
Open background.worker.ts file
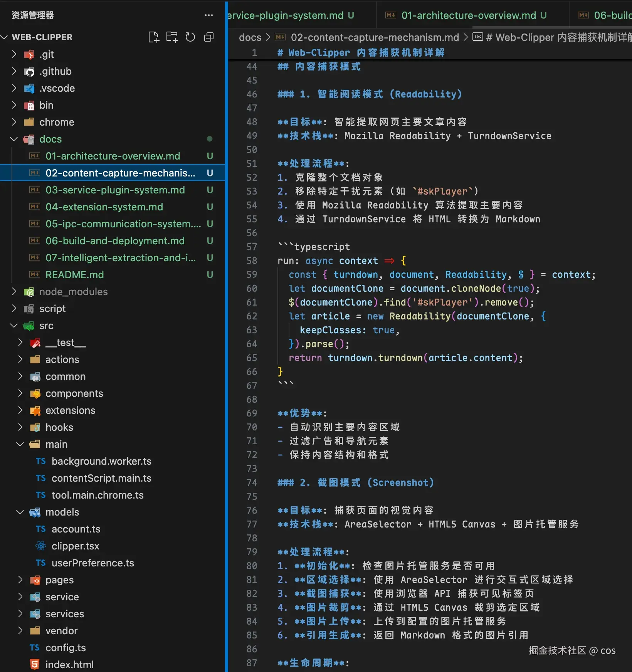[113, 461]
